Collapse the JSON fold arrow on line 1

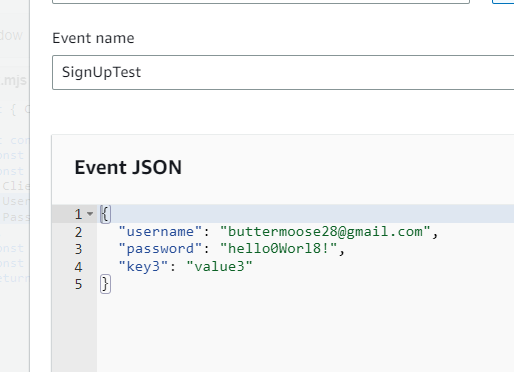click(90, 214)
